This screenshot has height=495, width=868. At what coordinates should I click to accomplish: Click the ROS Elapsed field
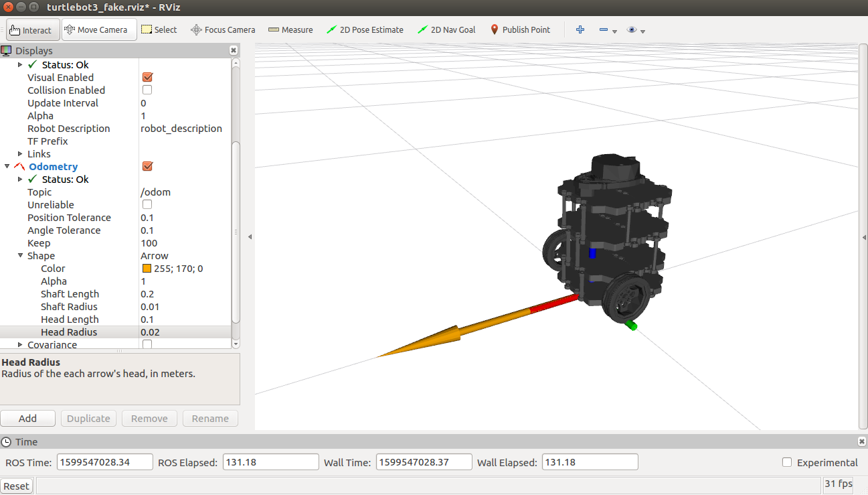point(271,462)
